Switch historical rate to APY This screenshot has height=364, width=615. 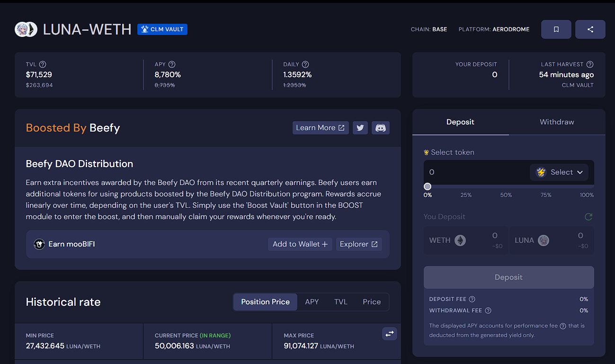tap(312, 302)
